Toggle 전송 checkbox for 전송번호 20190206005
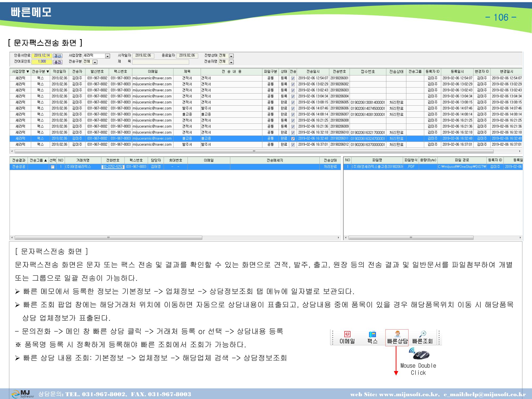Image resolution: width=532 pixels, height=399 pixels. [x=293, y=102]
